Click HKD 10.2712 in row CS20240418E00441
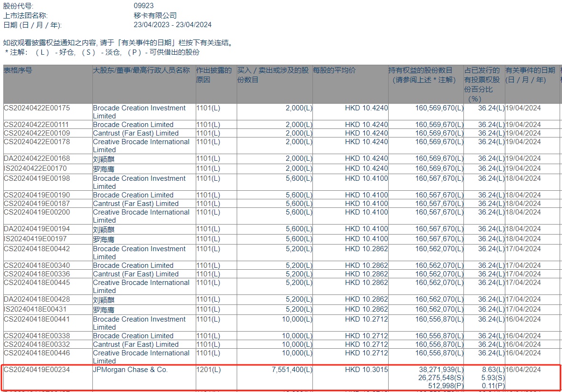The image size is (562, 392). click(366, 319)
